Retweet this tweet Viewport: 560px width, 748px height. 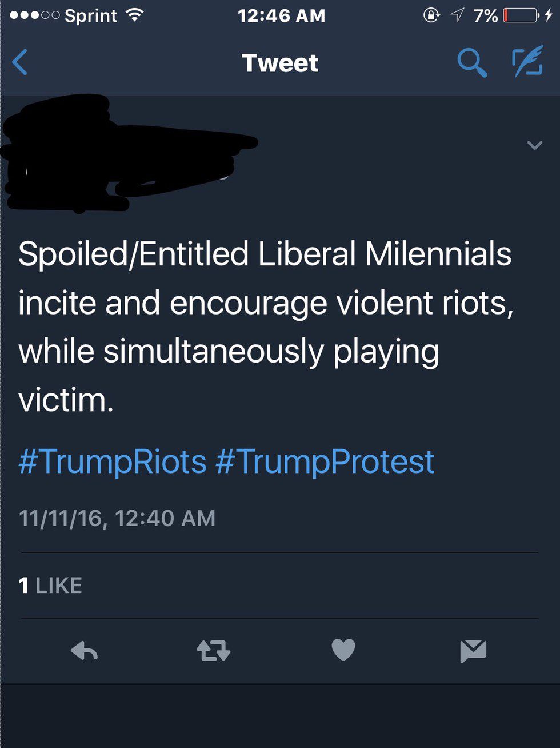pyautogui.click(x=213, y=651)
